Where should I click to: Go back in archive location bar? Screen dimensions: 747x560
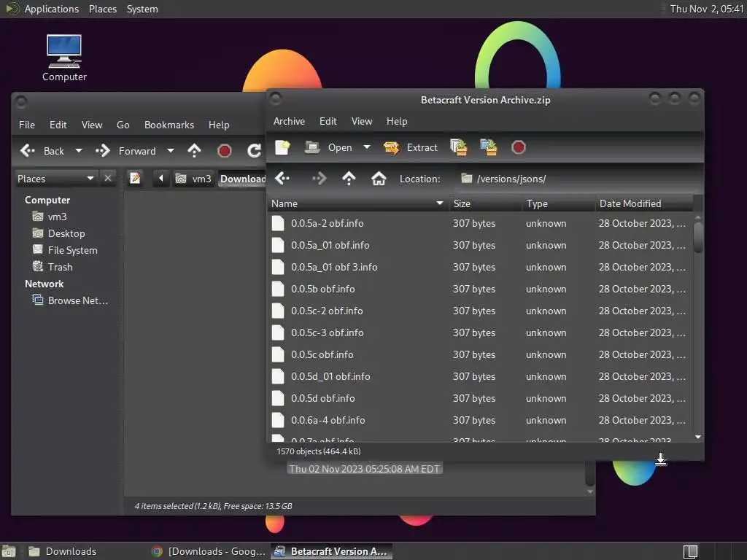click(x=282, y=179)
